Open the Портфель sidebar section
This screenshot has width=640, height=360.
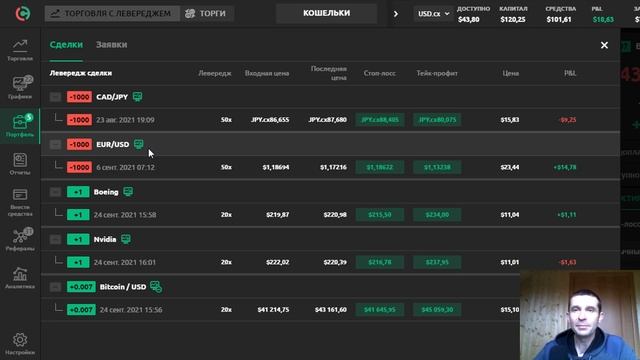(x=20, y=126)
